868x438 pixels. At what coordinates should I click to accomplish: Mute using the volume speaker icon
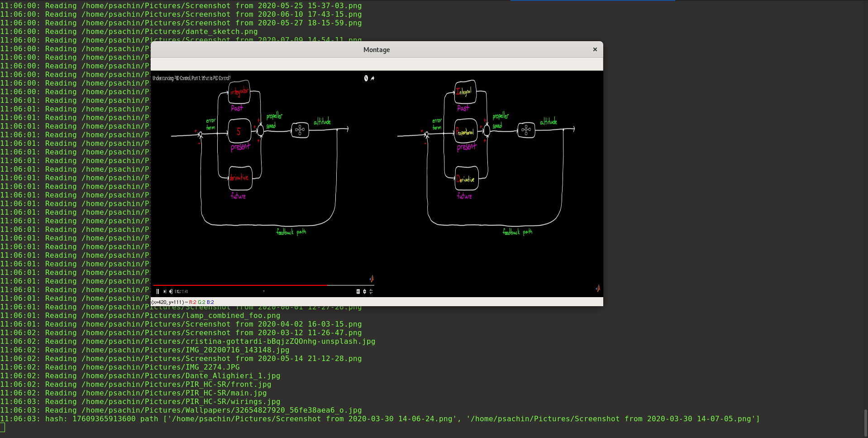[171, 292]
